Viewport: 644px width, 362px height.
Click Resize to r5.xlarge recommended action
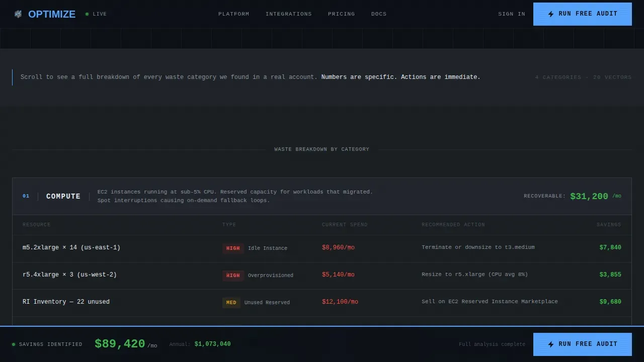coord(474,275)
